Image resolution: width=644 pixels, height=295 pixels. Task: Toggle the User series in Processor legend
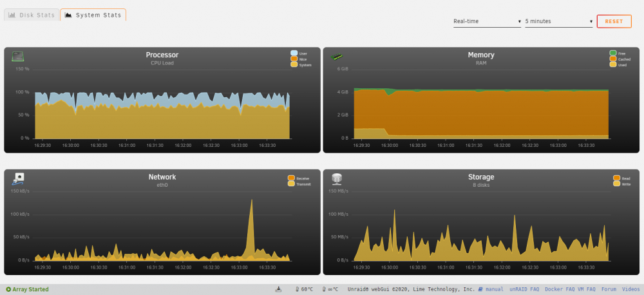[299, 53]
